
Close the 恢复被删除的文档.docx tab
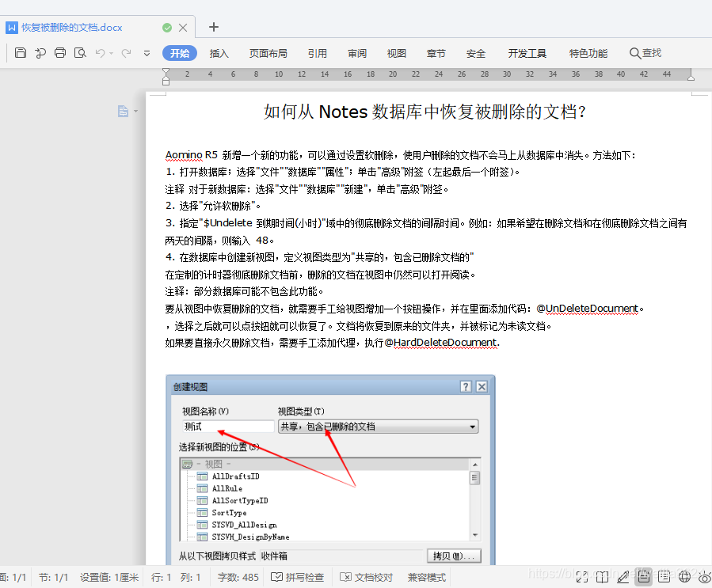(183, 28)
